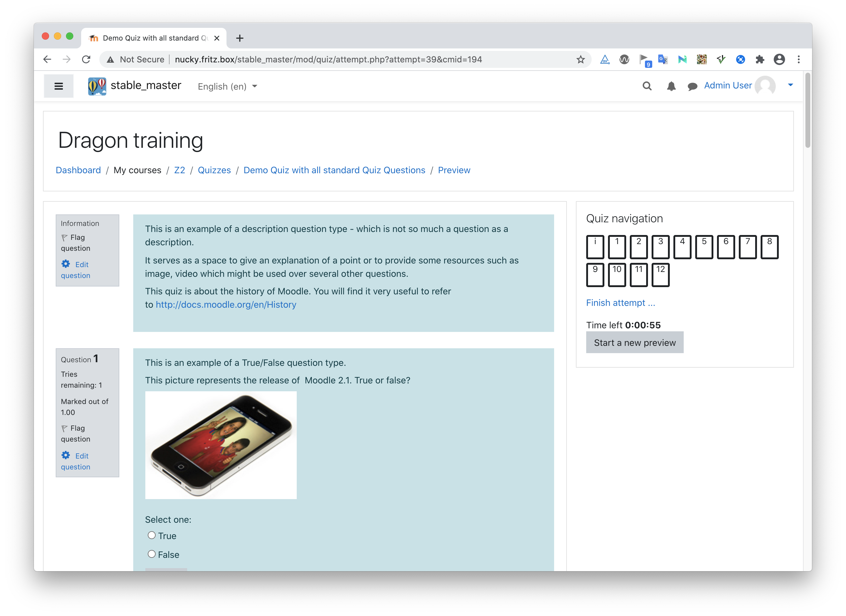Jump to question 7 in quiz navigation
The image size is (846, 616).
click(x=748, y=247)
